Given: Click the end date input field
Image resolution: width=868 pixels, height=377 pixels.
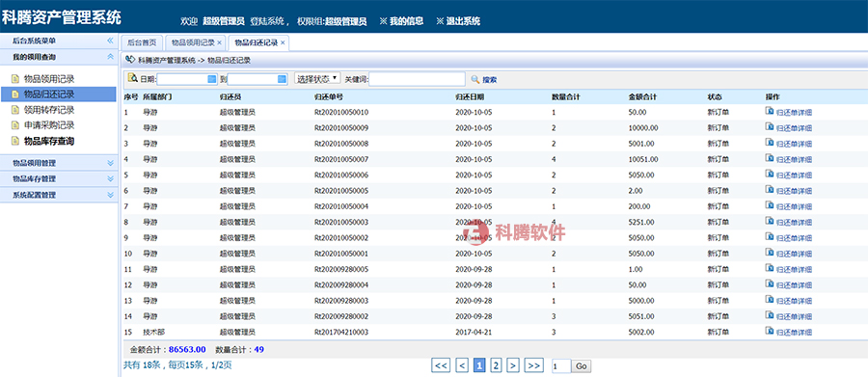Looking at the screenshot, I should 258,79.
